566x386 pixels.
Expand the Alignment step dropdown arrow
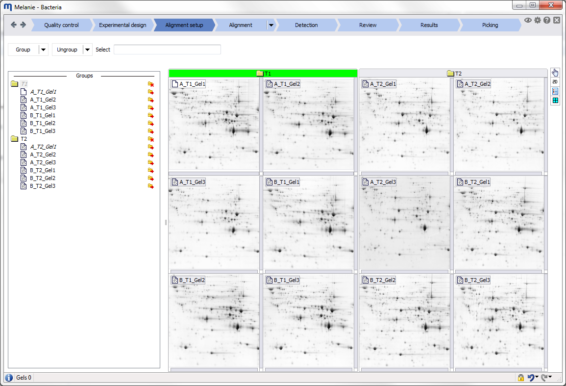(x=271, y=25)
